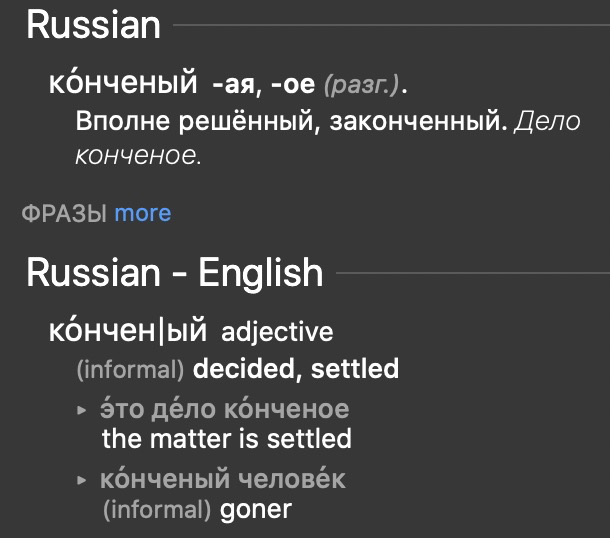Screen dimensions: 610x538
Task: Click the definition "Вполне решённый, законченный."
Action: [x=292, y=123]
